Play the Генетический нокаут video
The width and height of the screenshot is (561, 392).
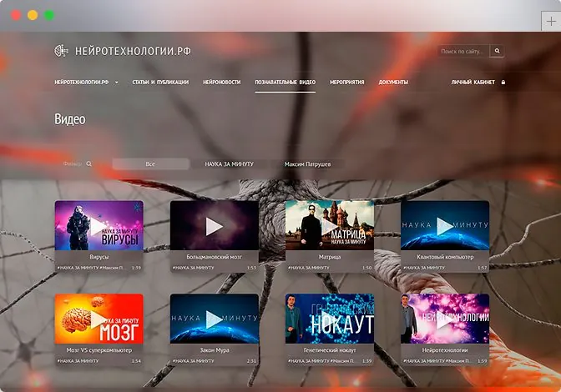tap(330, 319)
